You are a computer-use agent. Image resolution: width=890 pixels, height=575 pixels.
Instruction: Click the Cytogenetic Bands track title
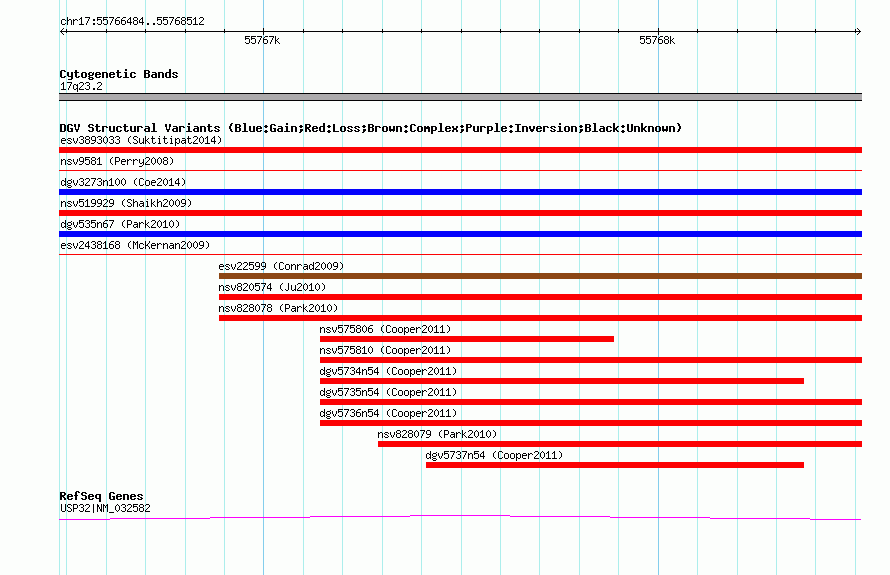coord(119,74)
